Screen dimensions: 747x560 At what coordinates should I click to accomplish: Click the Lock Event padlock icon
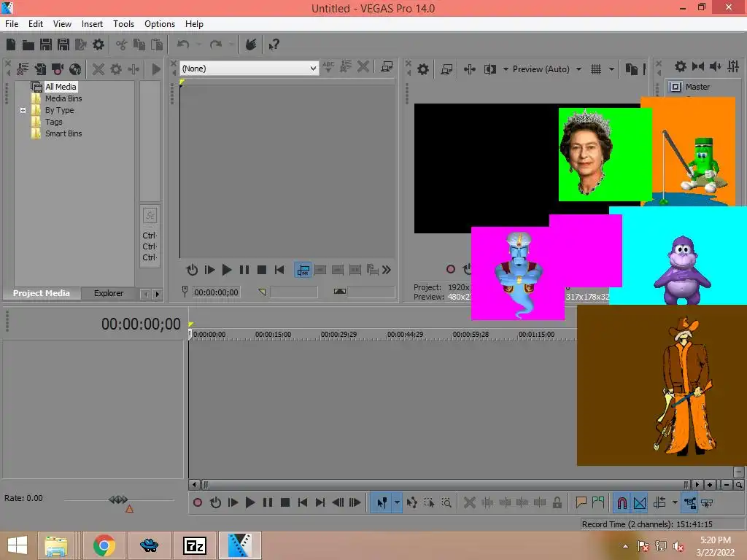pyautogui.click(x=557, y=502)
